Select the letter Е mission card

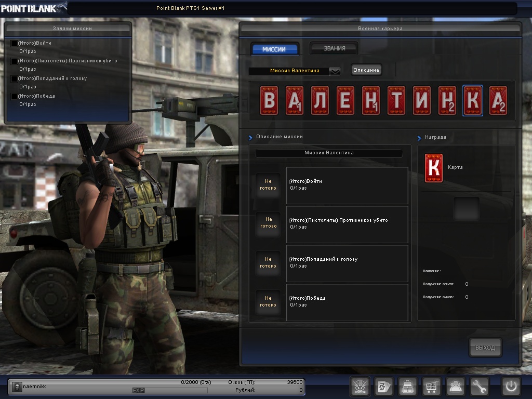point(345,100)
